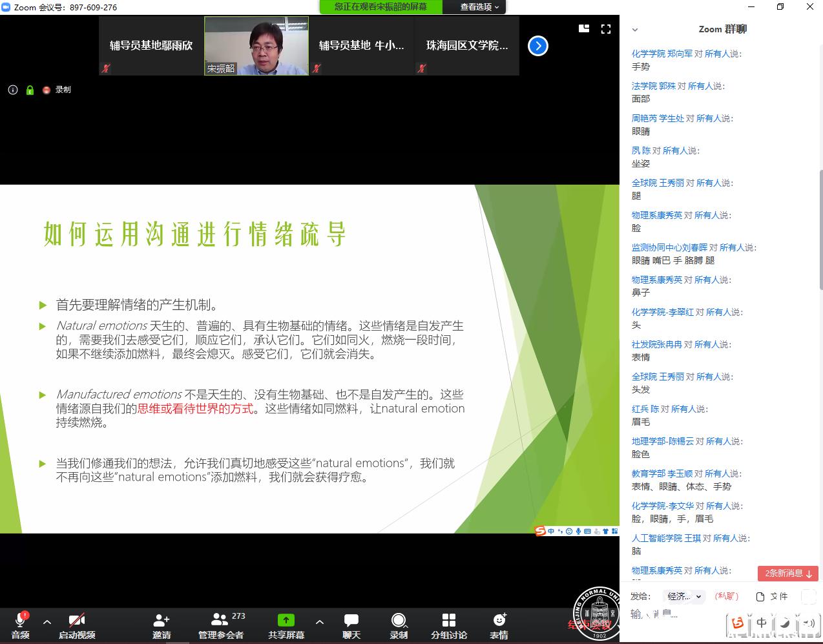Expand share options arrow next to 共享屏幕
This screenshot has height=644, width=823.
click(320, 622)
